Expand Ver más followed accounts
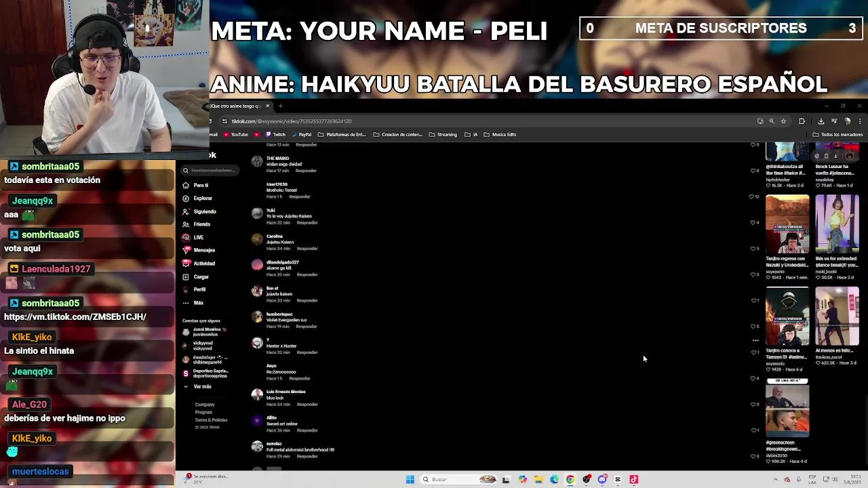The width and height of the screenshot is (868, 488). (x=197, y=386)
